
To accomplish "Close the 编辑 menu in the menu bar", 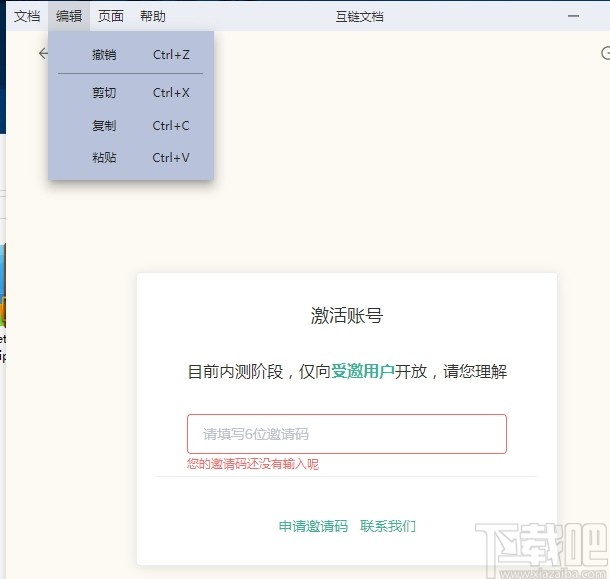I will pyautogui.click(x=69, y=16).
